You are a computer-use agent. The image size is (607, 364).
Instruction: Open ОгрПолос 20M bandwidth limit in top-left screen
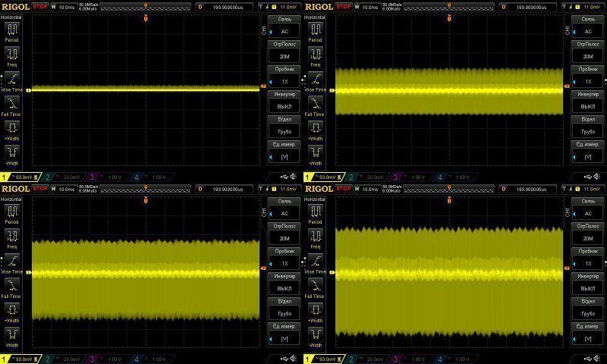click(285, 52)
